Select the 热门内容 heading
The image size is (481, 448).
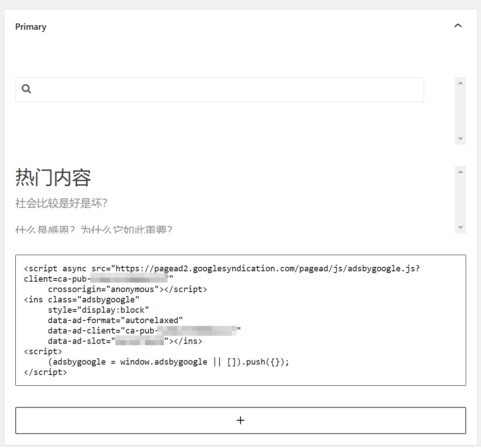tap(53, 178)
